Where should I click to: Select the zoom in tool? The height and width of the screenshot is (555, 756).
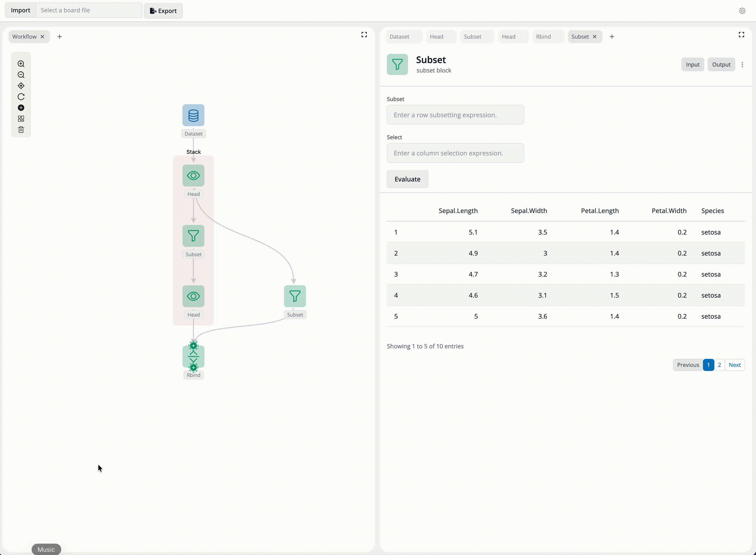point(21,64)
